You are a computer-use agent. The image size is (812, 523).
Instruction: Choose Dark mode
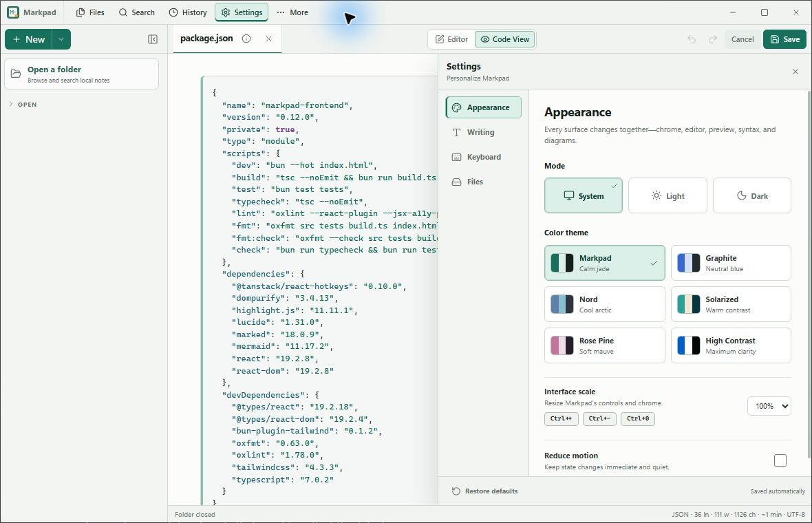[752, 195]
